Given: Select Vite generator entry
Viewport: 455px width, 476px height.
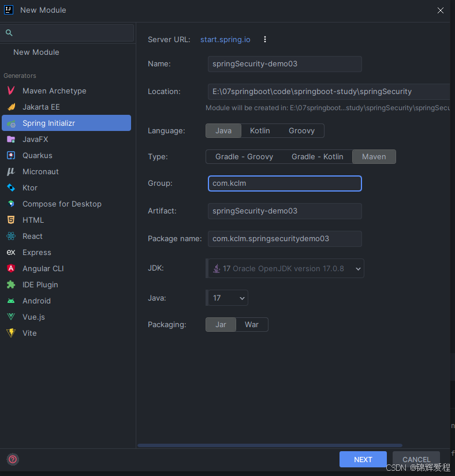Looking at the screenshot, I should 66,333.
